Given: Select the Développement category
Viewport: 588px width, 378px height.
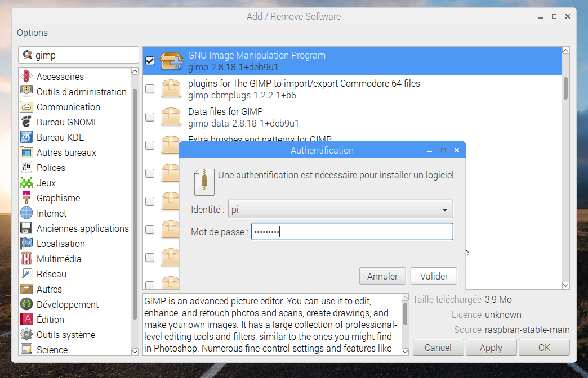Looking at the screenshot, I should pos(68,304).
